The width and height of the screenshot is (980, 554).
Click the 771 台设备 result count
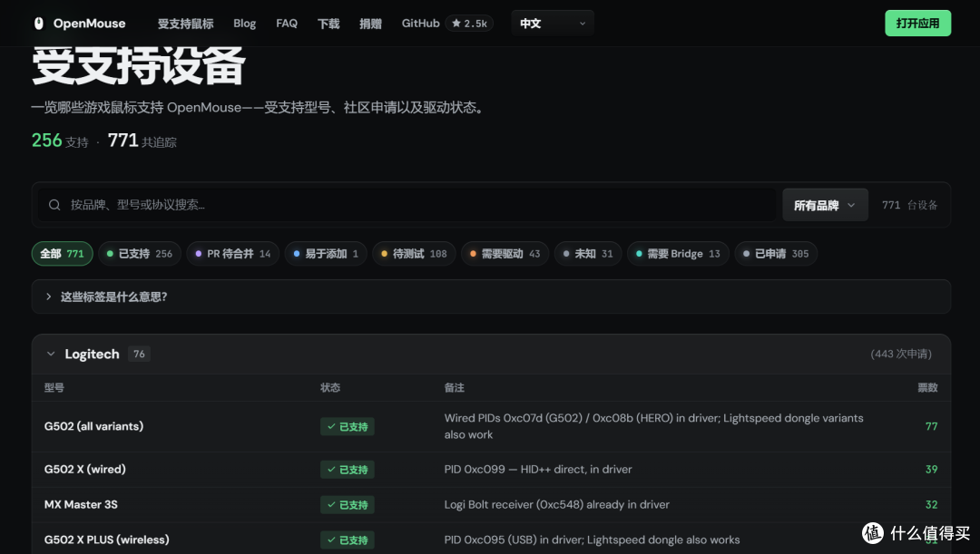pyautogui.click(x=909, y=205)
